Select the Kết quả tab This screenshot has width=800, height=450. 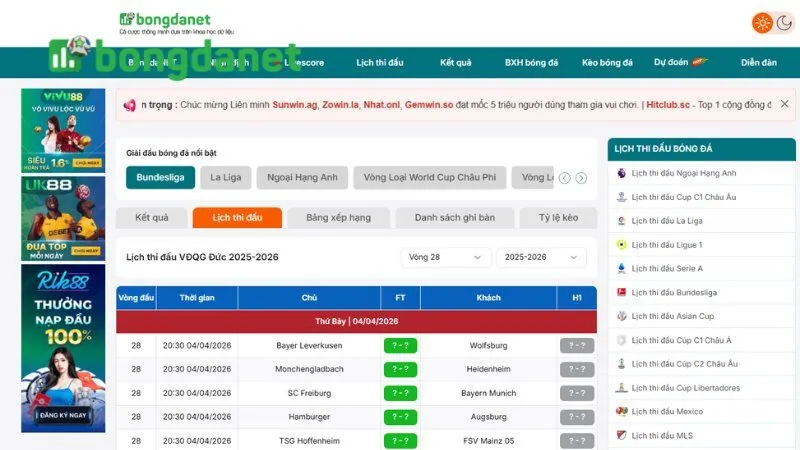(151, 218)
